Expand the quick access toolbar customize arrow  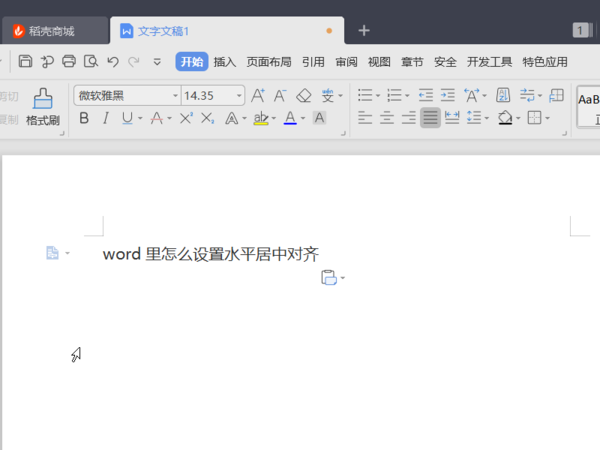(157, 62)
